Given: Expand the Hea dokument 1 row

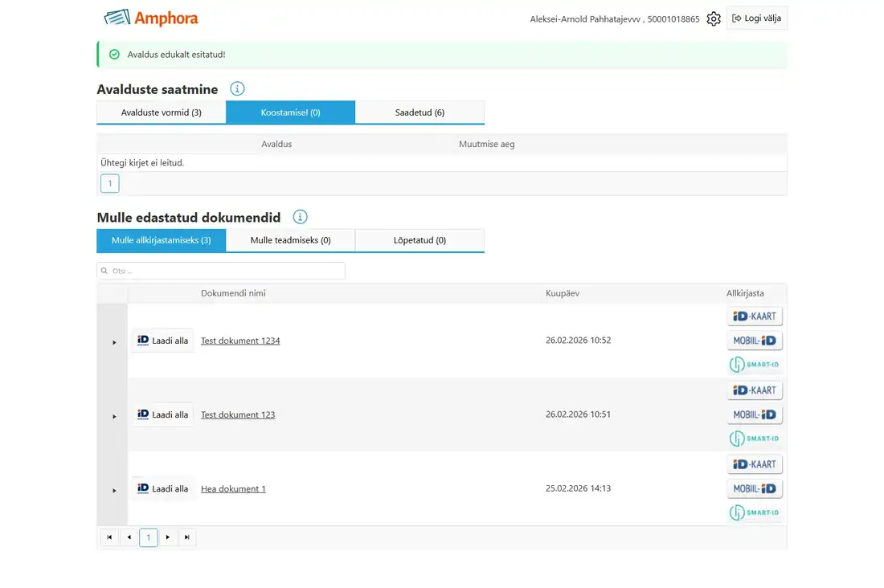Looking at the screenshot, I should [x=114, y=491].
